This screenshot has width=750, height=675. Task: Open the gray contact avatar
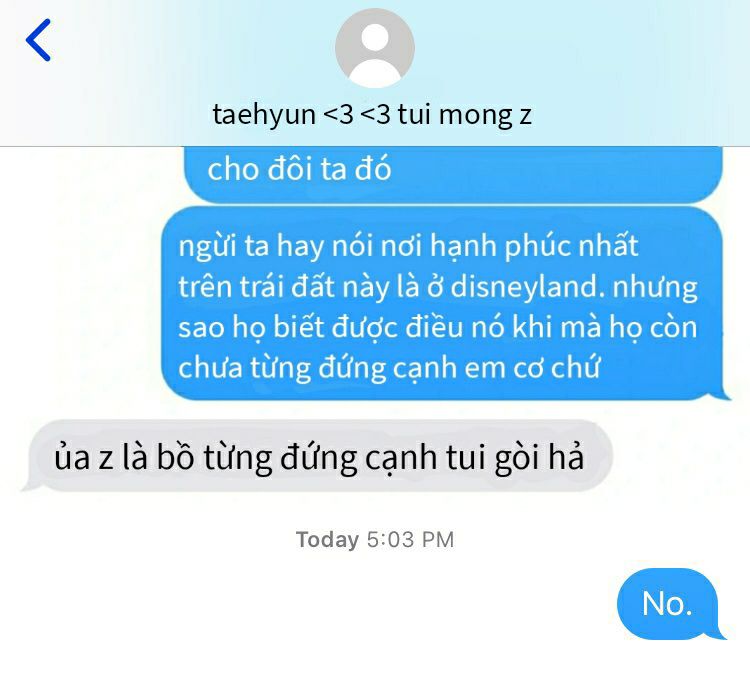[x=375, y=48]
